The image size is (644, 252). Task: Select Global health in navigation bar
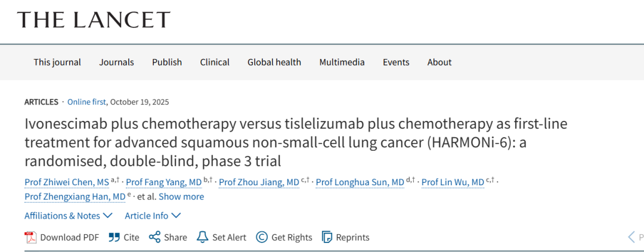(274, 62)
